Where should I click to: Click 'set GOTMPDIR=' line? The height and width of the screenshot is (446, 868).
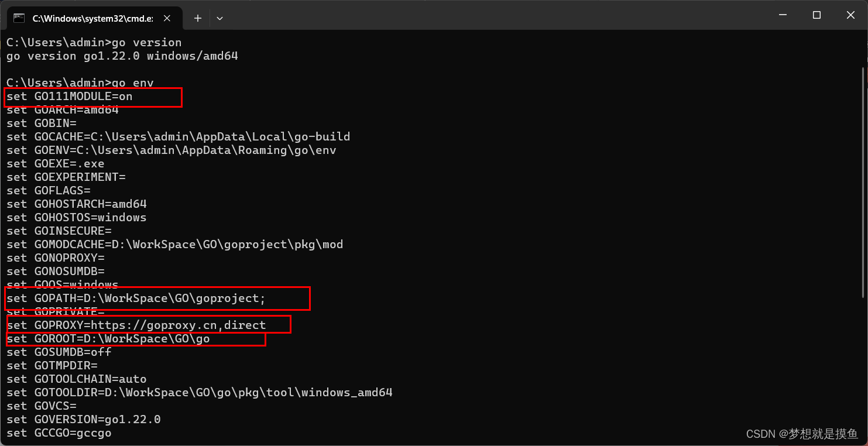coord(52,365)
